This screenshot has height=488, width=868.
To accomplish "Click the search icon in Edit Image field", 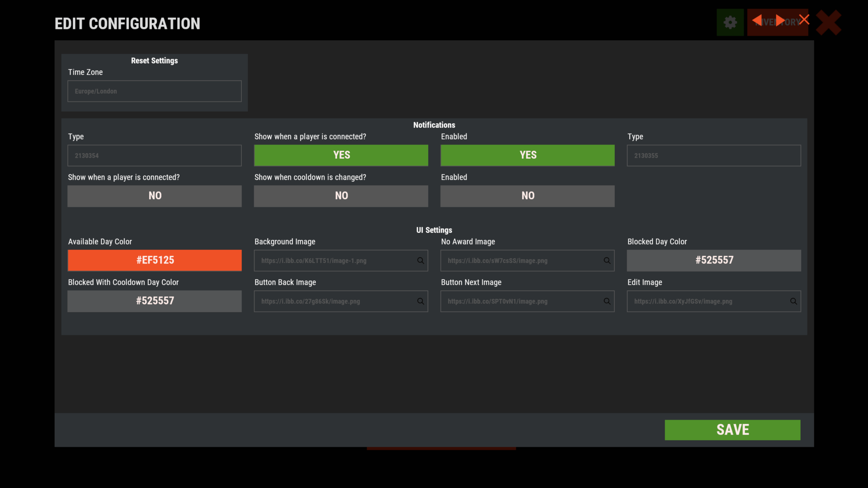I will pyautogui.click(x=793, y=301).
